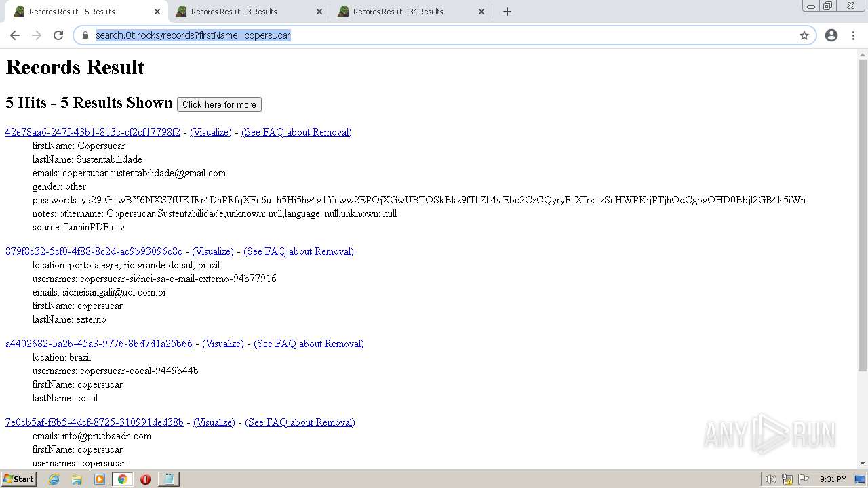Open record 879f8c32-5cf0-4f88-8c2d-ac9b93096c8c

click(x=94, y=251)
